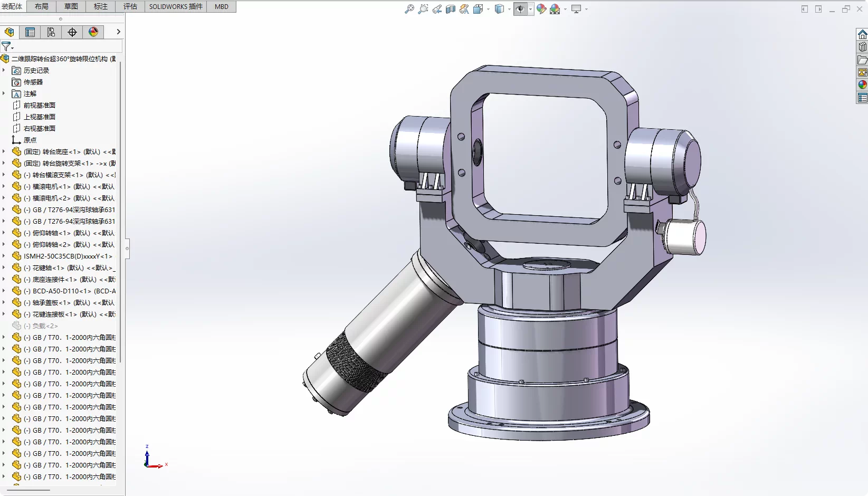The width and height of the screenshot is (868, 496).
Task: Activate the Zoom to Area tool
Action: (x=423, y=9)
